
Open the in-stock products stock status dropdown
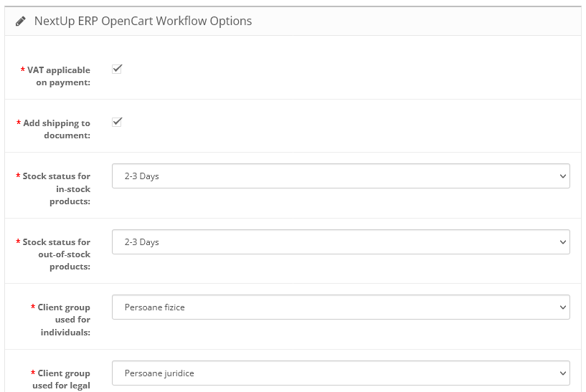[341, 176]
